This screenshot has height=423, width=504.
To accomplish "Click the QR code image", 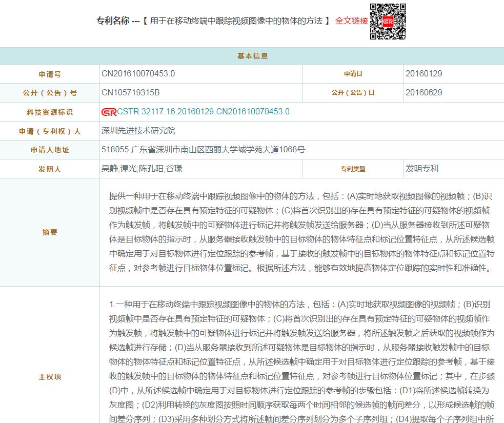I will tap(388, 22).
